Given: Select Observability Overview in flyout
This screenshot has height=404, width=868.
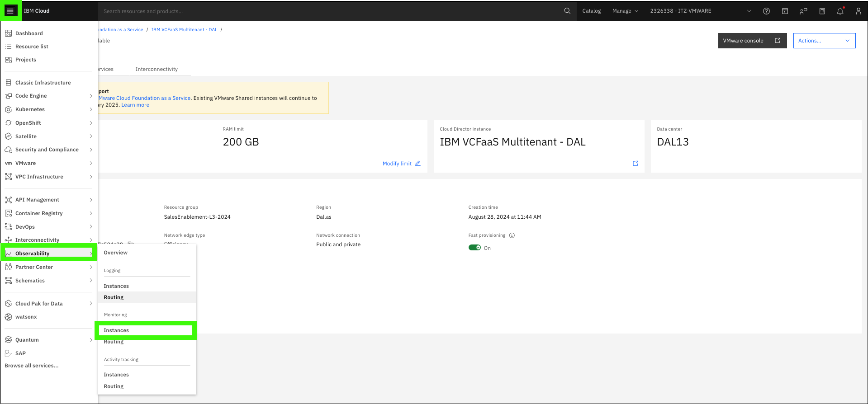Looking at the screenshot, I should [x=115, y=253].
